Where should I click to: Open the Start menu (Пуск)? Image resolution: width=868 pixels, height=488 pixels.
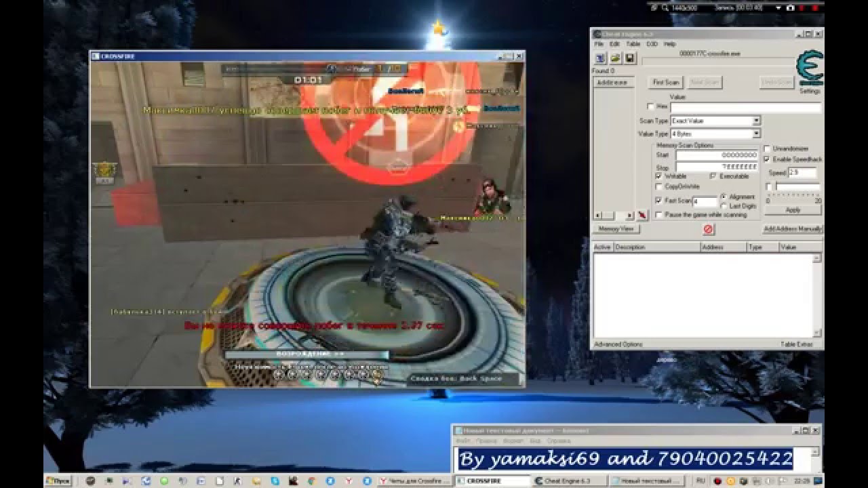click(58, 481)
